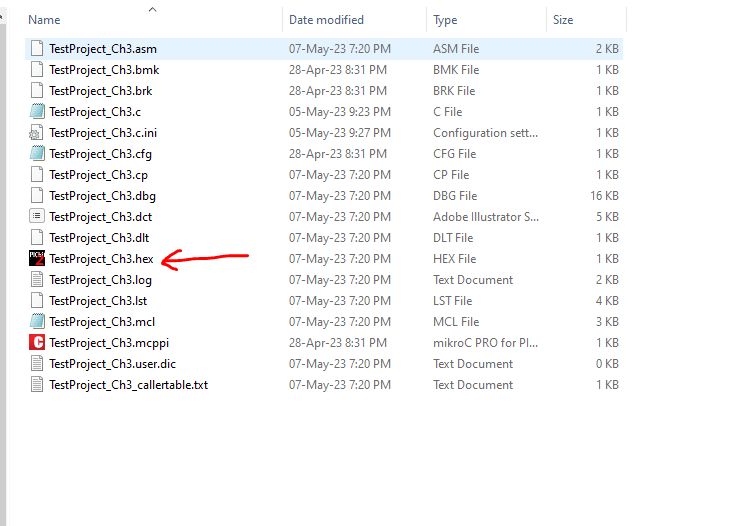
Task: Click the Configuration sett... type cell
Action: (486, 133)
